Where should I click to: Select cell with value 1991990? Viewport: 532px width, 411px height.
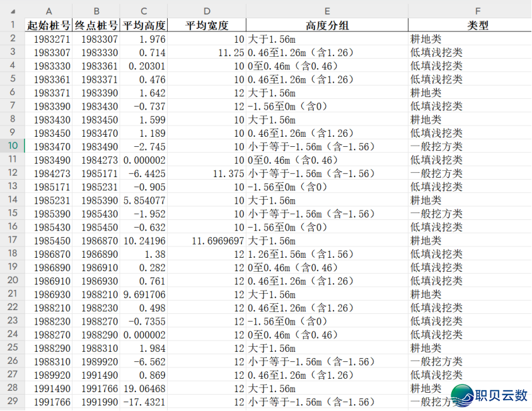tap(96, 402)
